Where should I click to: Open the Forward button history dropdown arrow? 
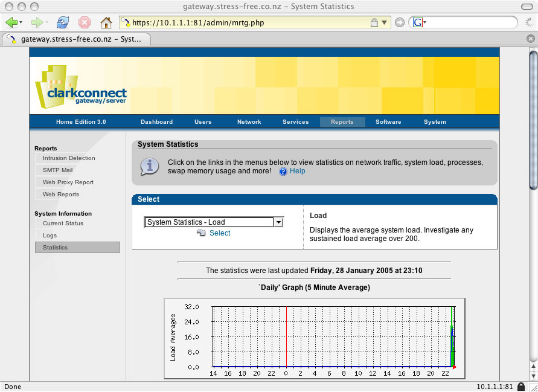coord(46,23)
